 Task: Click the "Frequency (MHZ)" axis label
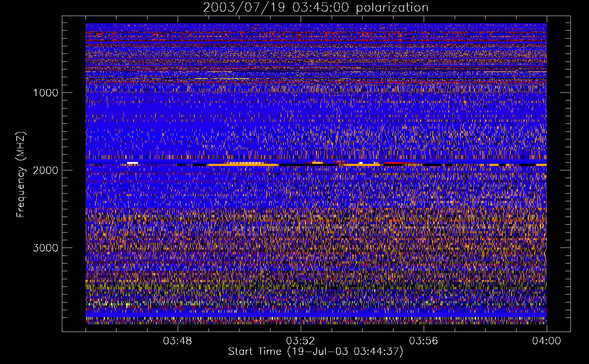20,175
